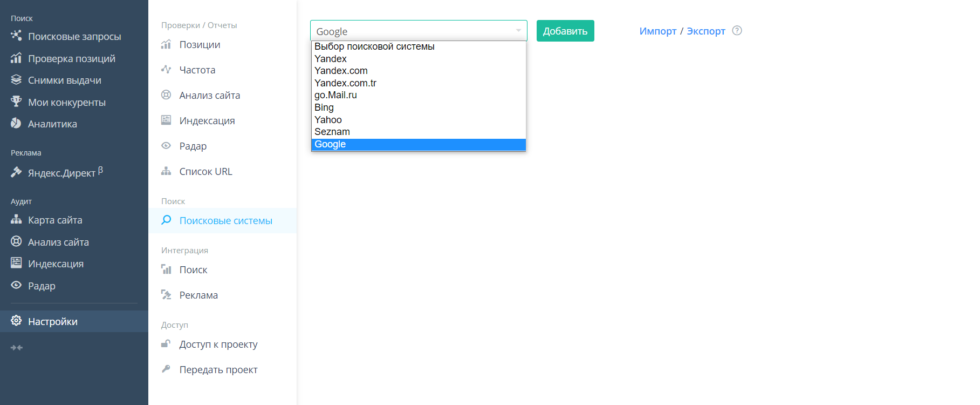Open the import/export help question icon
980x405 pixels.
(x=737, y=31)
